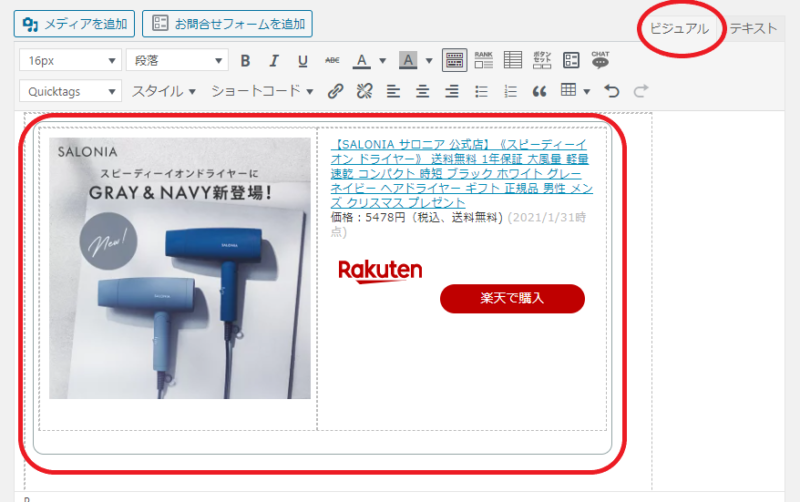Click the media icon in メディアを追加
Image resolution: width=800 pixels, height=502 pixels.
[x=31, y=24]
